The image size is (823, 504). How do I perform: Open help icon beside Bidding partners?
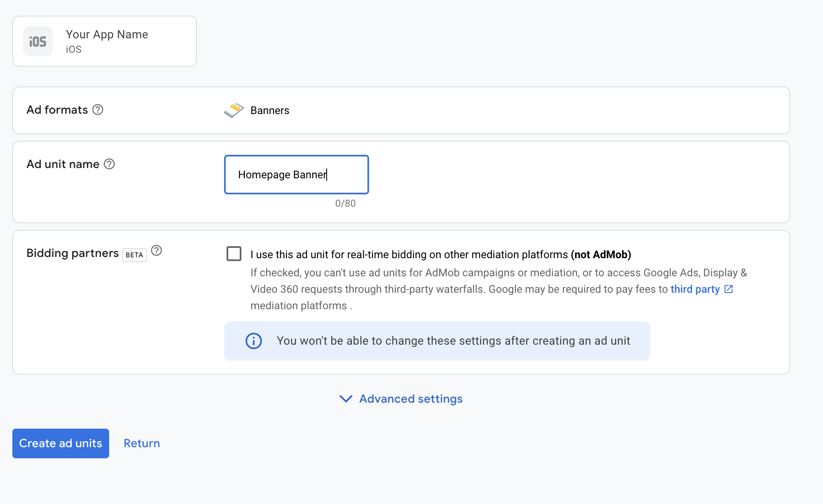[x=157, y=250]
